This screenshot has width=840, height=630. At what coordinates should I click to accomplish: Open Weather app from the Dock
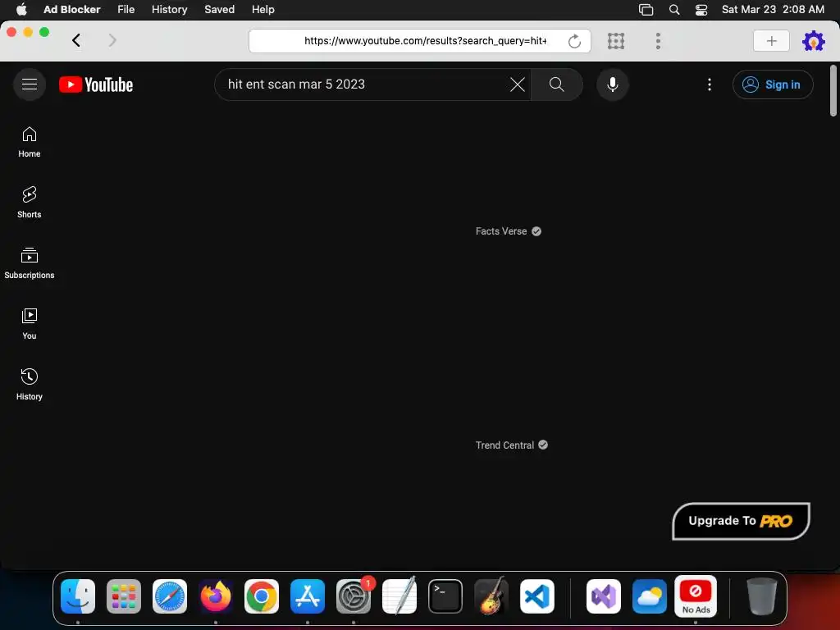coord(650,596)
